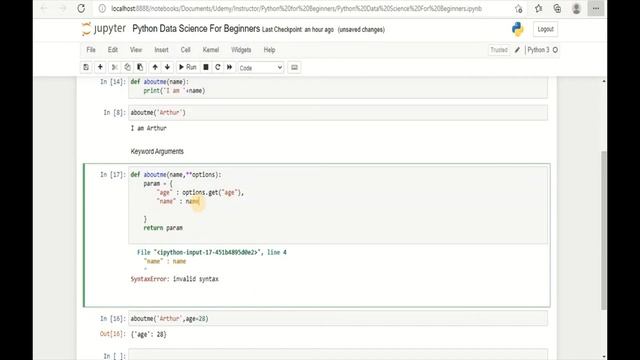Screen dimensions: 640x360
Task: Cut selected cells with scissors icon
Action: point(115,67)
